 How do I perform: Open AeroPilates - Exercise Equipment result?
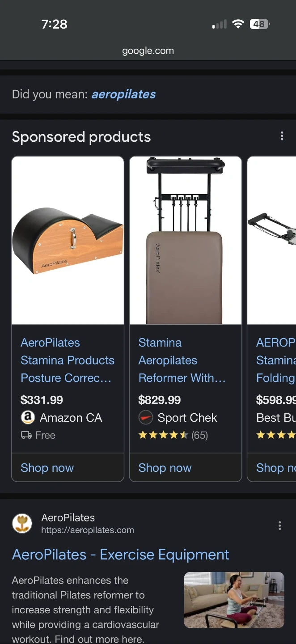pyautogui.click(x=121, y=555)
